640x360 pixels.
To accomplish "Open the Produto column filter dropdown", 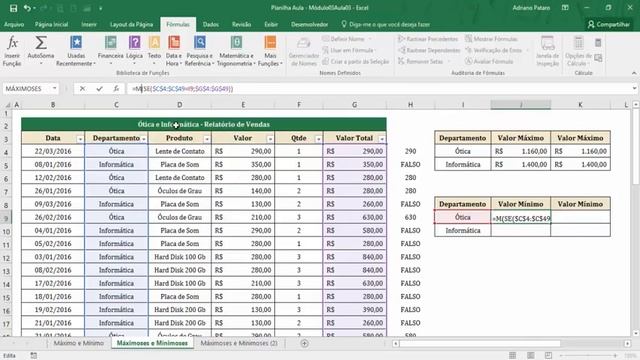I will (x=207, y=139).
